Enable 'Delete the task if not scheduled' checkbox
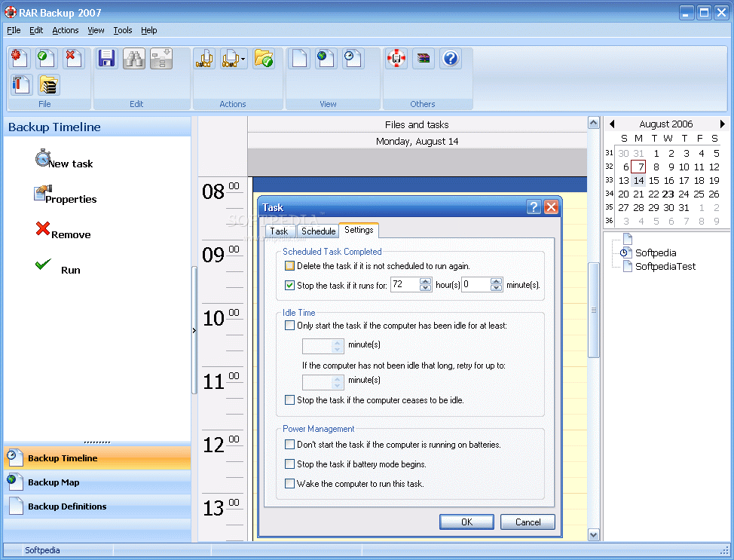This screenshot has width=734, height=560. click(x=290, y=266)
